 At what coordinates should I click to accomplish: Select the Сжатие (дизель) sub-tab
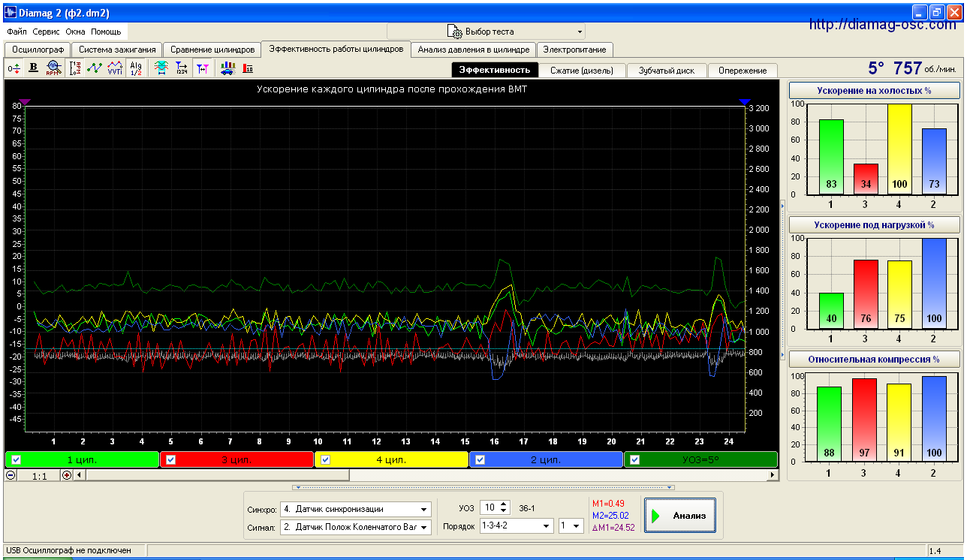click(x=583, y=70)
